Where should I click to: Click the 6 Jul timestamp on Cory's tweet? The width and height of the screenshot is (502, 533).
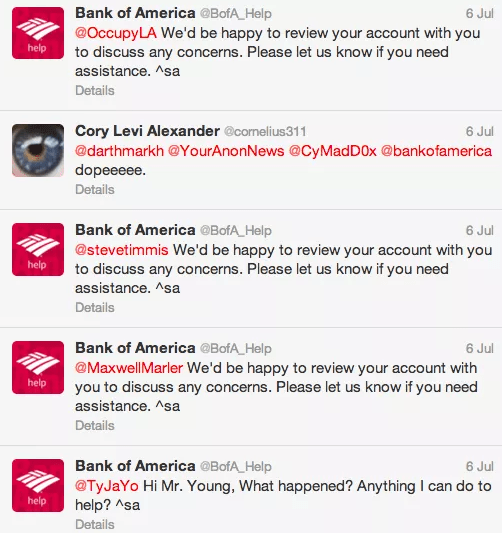pyautogui.click(x=480, y=132)
